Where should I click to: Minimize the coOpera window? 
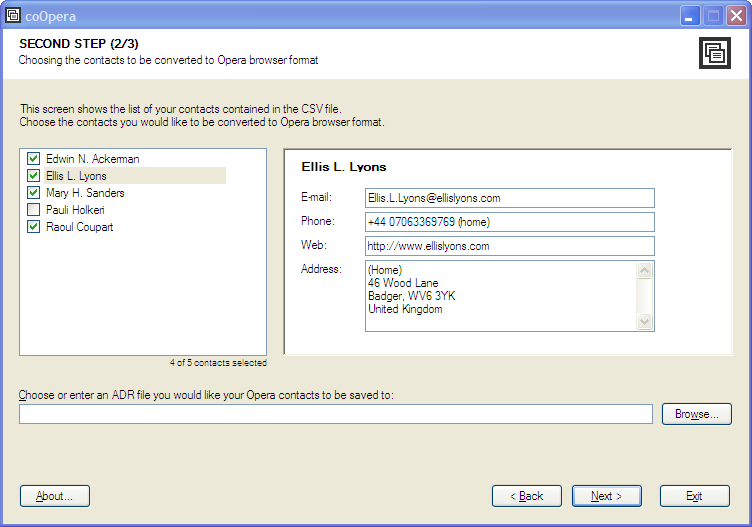pyautogui.click(x=690, y=16)
